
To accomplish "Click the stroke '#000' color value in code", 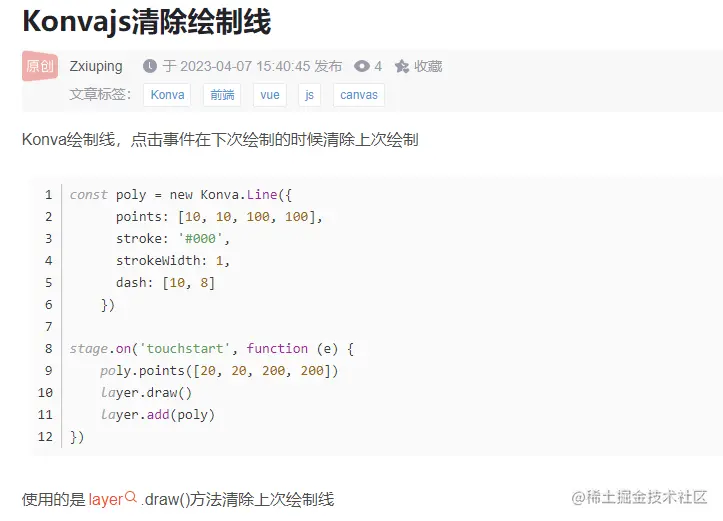I will coord(204,238).
